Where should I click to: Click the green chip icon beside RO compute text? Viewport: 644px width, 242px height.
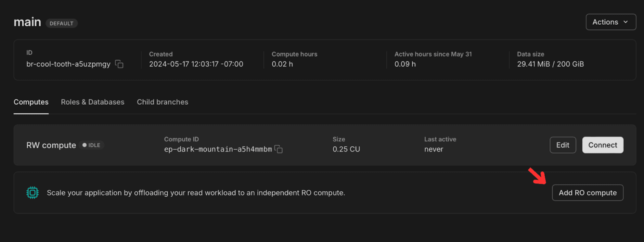(33, 193)
